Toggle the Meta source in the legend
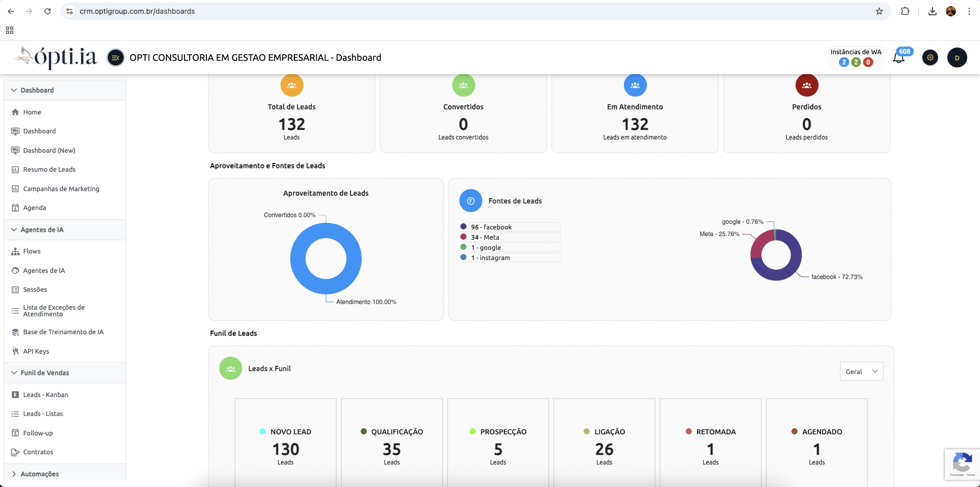 tap(509, 237)
